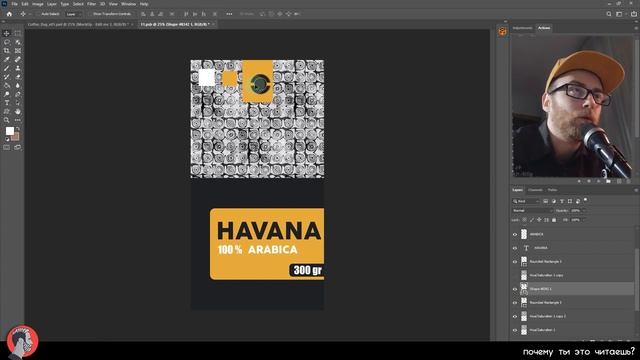
Task: Open the Filter menu
Action: point(91,4)
